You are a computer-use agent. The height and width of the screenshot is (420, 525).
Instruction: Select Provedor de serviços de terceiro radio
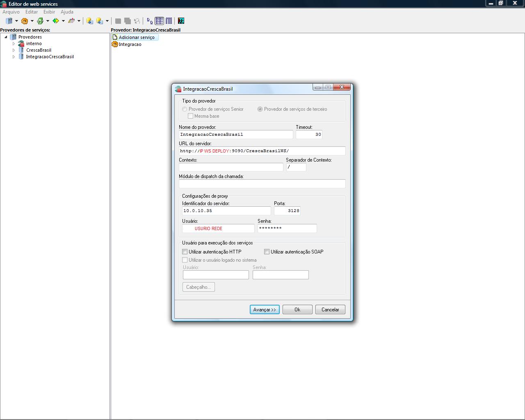point(260,109)
